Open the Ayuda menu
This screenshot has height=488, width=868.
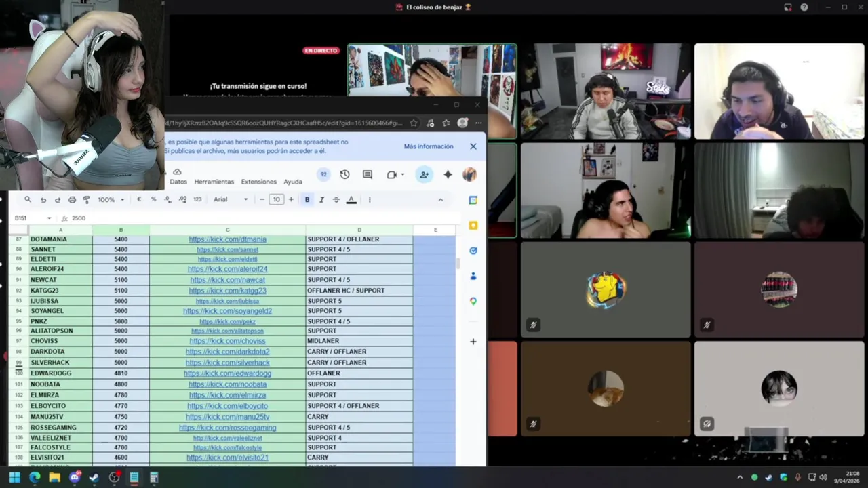(x=293, y=182)
